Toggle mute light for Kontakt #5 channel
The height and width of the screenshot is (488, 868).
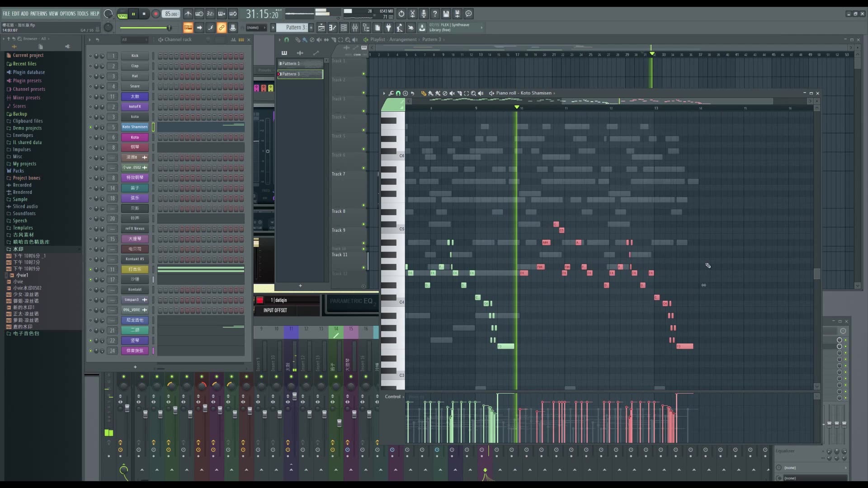pos(90,259)
